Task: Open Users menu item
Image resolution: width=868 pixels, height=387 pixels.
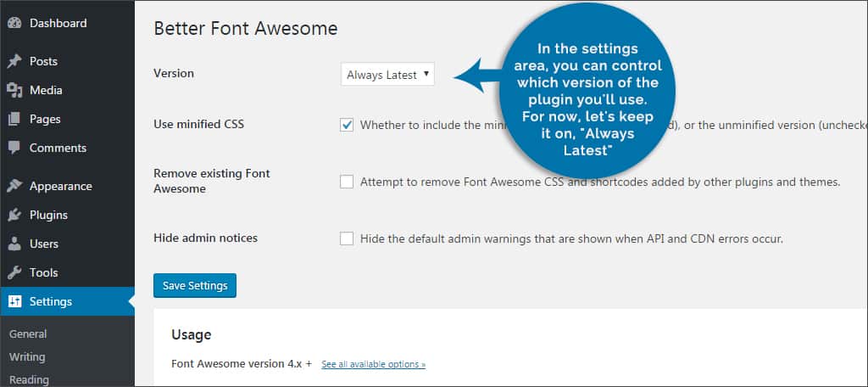Action: [44, 244]
